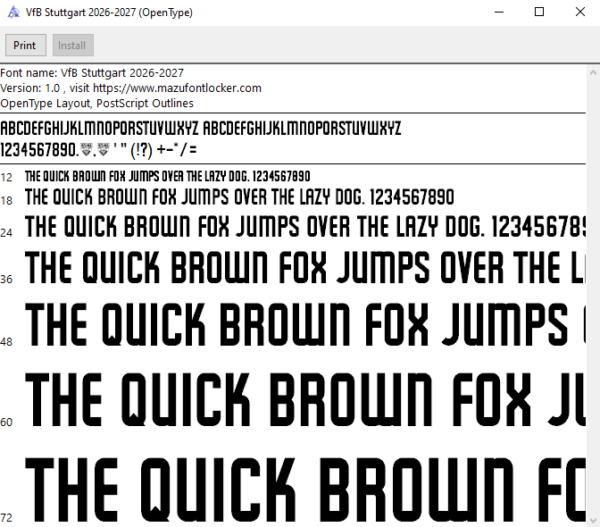Screen dimensions: 600x527
Task: Click the alphabet character sample line
Action: tap(201, 128)
